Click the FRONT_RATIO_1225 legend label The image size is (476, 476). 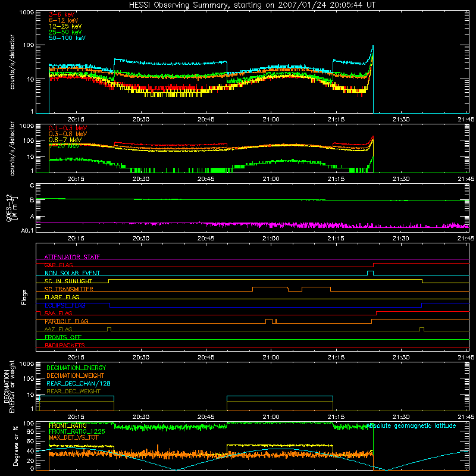[77, 431]
